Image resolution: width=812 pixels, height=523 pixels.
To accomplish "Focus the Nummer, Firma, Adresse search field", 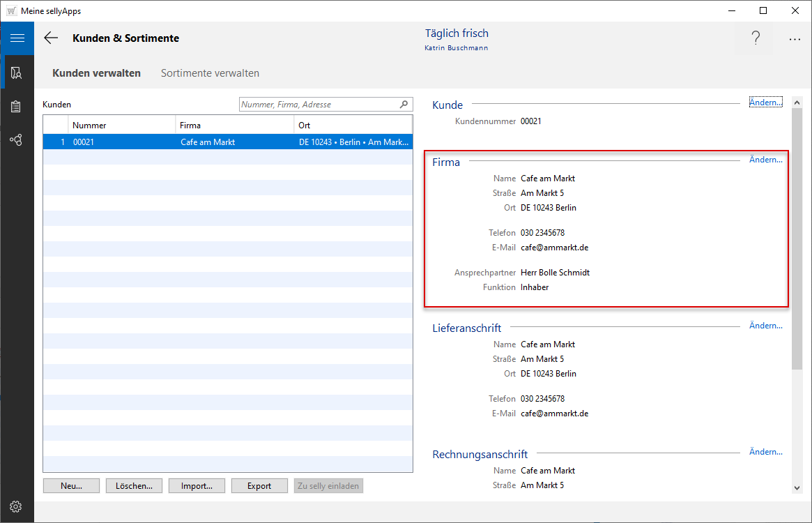I will coord(319,105).
